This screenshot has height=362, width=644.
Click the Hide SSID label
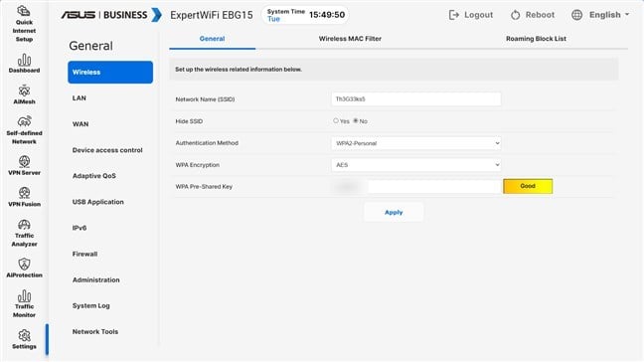[189, 121]
